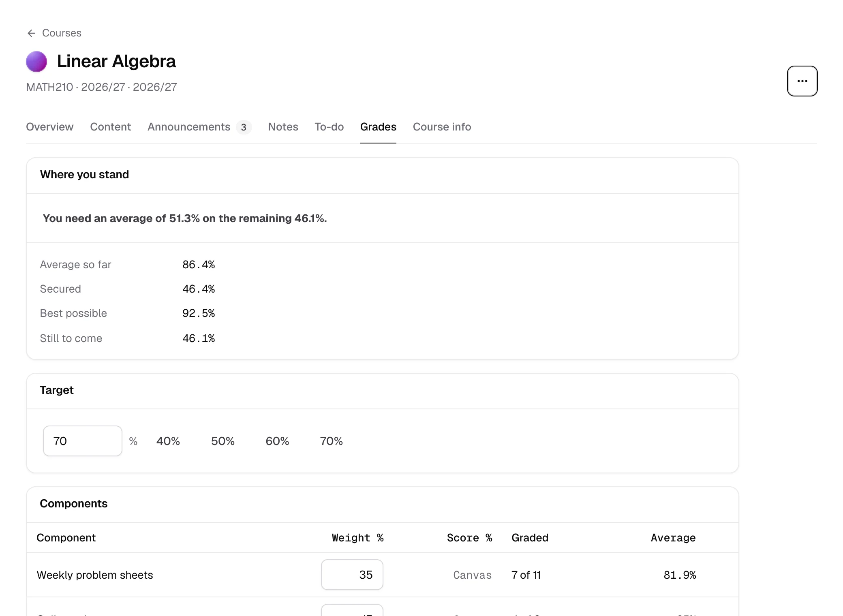Click the Graded column header

point(530,538)
